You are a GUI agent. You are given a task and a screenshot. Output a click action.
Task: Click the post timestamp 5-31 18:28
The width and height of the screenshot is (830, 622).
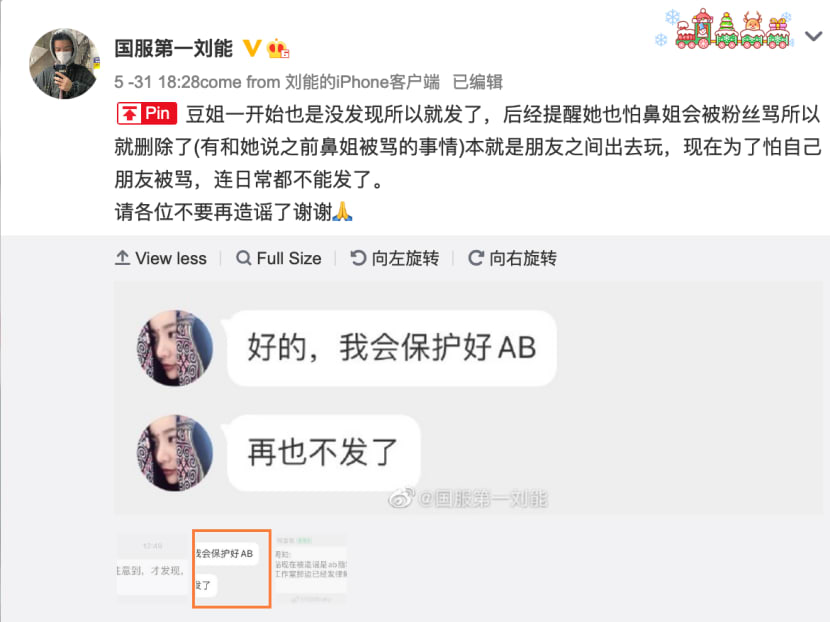coord(157,82)
